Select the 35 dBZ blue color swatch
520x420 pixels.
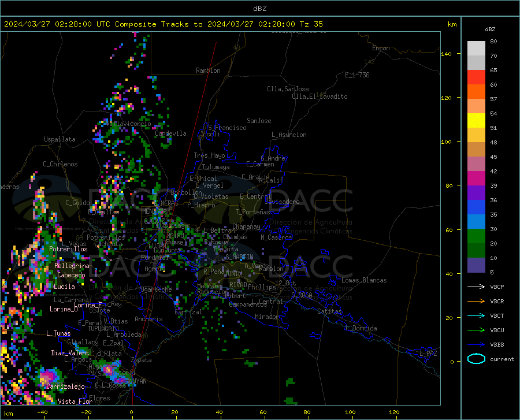476,222
